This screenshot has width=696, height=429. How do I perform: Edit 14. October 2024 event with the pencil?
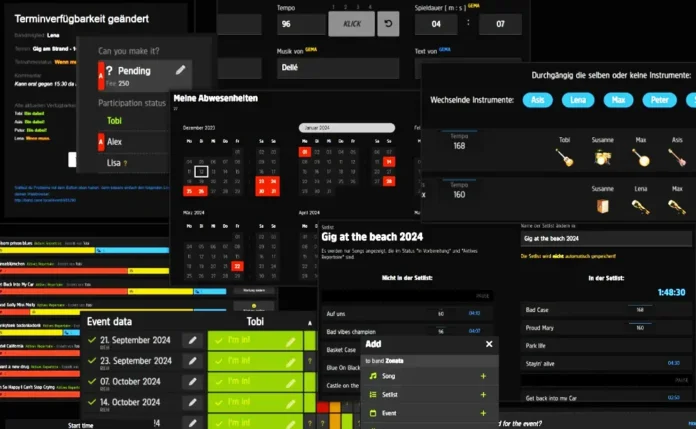192,402
